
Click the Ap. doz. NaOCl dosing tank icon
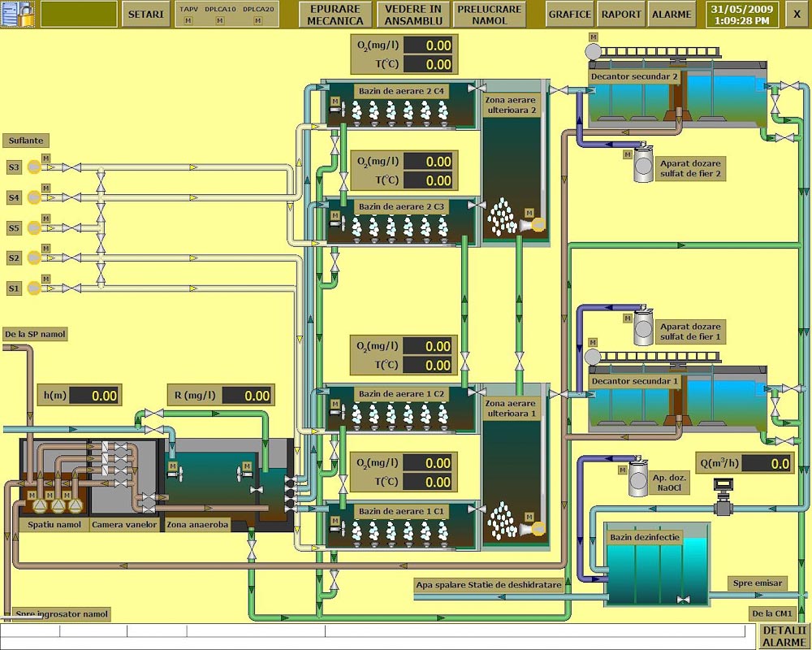click(637, 481)
